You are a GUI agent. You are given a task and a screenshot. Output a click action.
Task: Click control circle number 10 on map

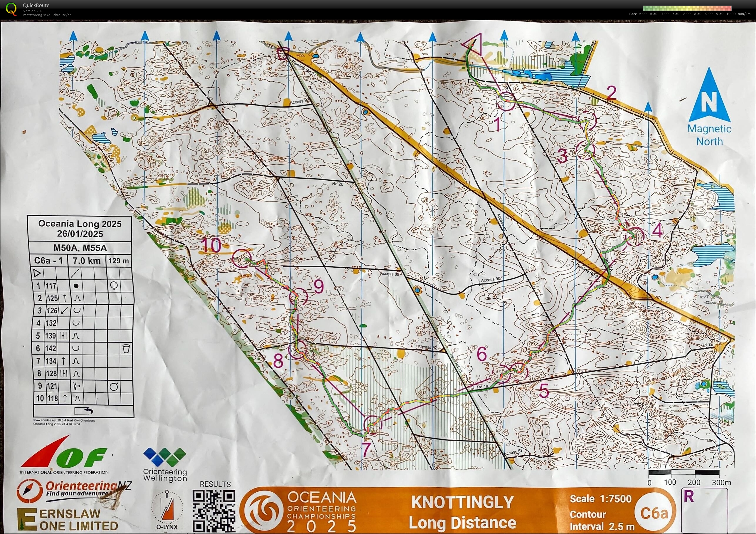click(x=242, y=258)
